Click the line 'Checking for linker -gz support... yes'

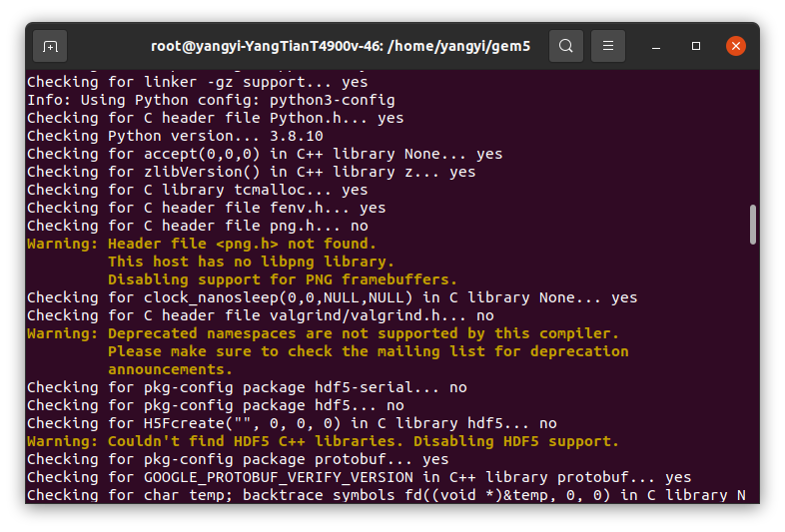pyautogui.click(x=198, y=82)
